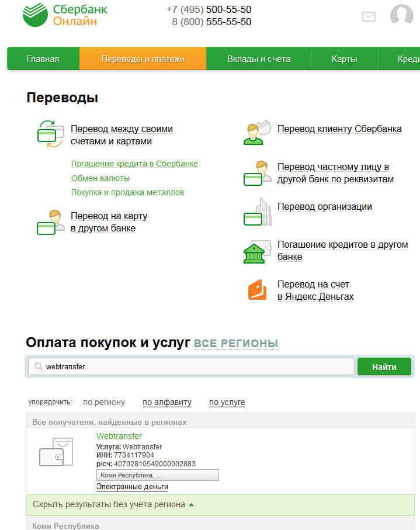Click the Sberbank Online logo
Viewport: 420px width, 530px height.
[x=65, y=15]
